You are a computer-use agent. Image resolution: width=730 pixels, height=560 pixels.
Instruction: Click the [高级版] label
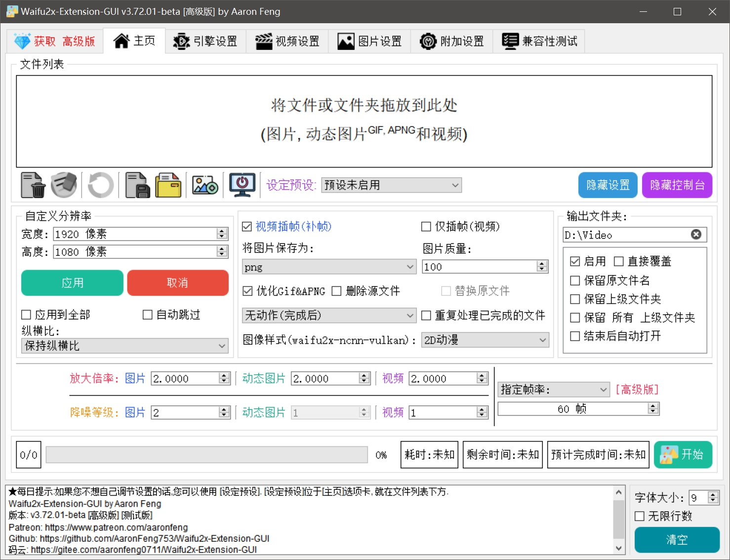click(x=637, y=390)
